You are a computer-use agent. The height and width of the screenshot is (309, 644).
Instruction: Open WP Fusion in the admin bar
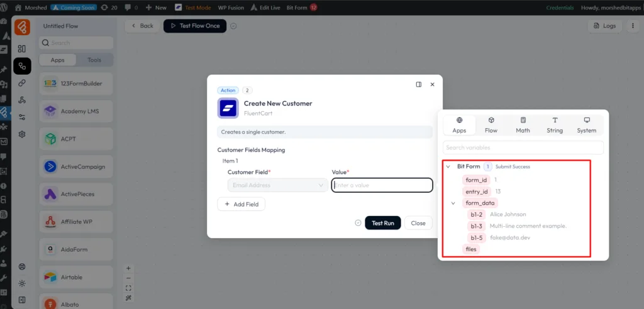click(231, 8)
